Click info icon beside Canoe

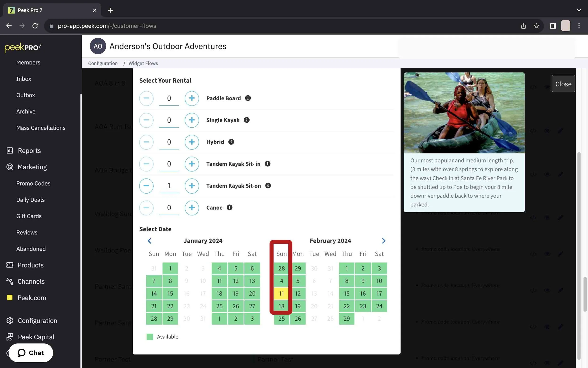pyautogui.click(x=229, y=207)
